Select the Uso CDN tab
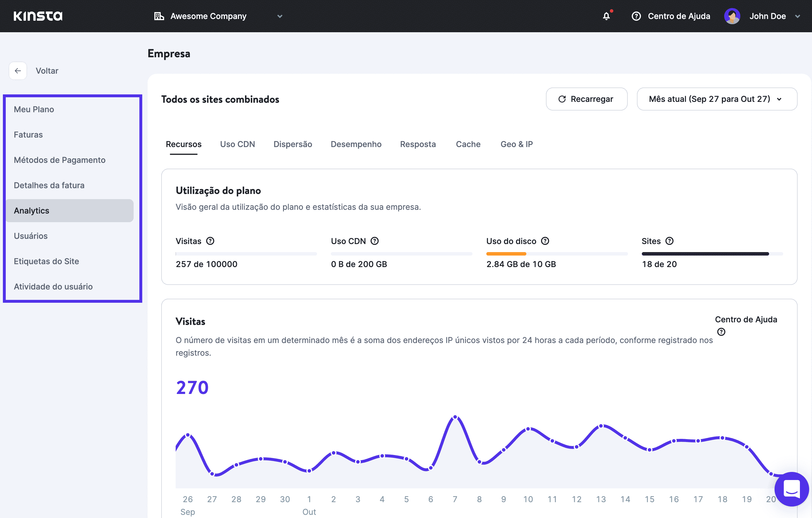This screenshot has height=518, width=812. (237, 144)
